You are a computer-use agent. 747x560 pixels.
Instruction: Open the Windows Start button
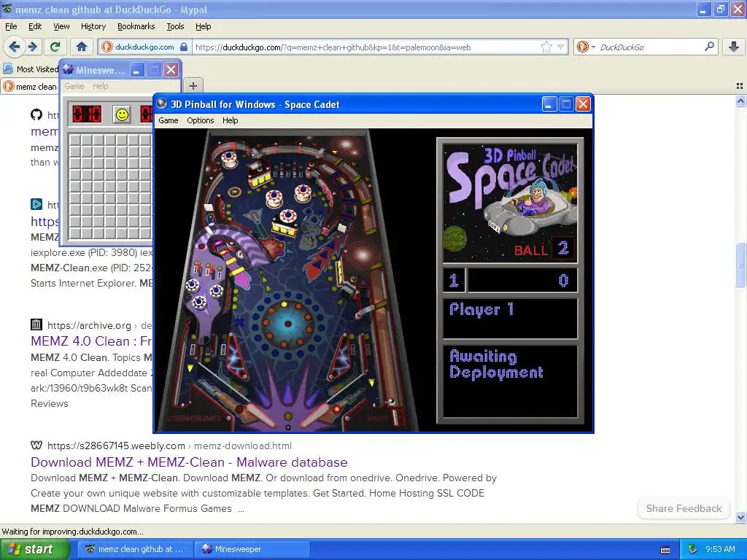[34, 549]
